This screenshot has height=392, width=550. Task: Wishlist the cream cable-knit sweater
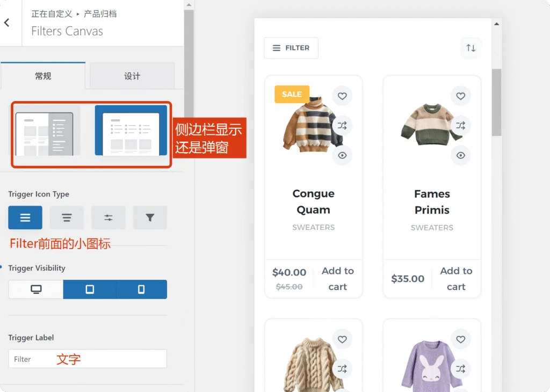342,339
